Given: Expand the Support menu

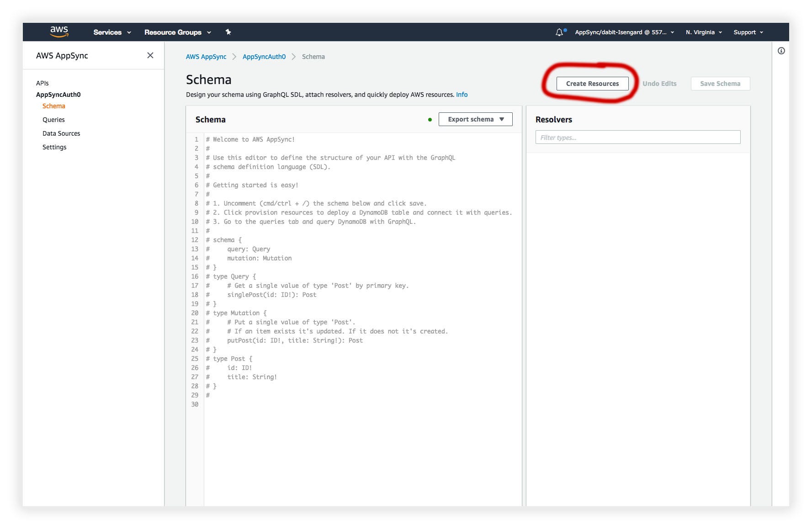Looking at the screenshot, I should [x=748, y=32].
